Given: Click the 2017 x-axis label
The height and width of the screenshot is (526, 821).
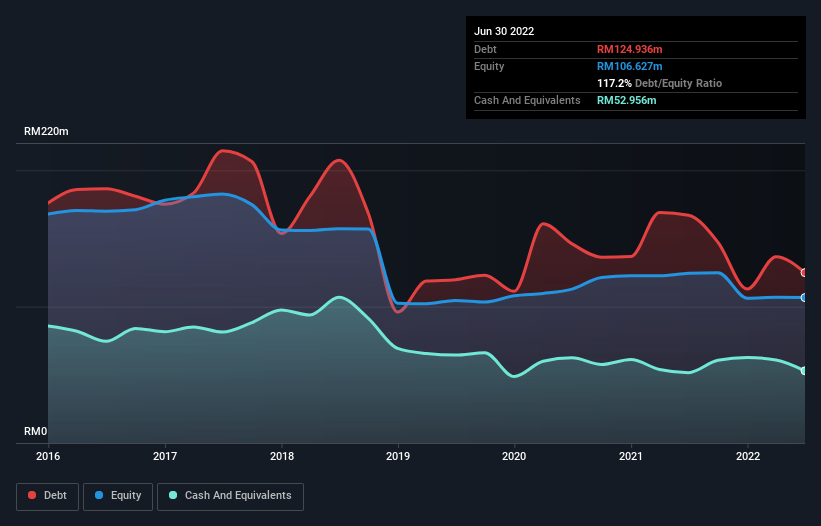Looking at the screenshot, I should pyautogui.click(x=165, y=456).
